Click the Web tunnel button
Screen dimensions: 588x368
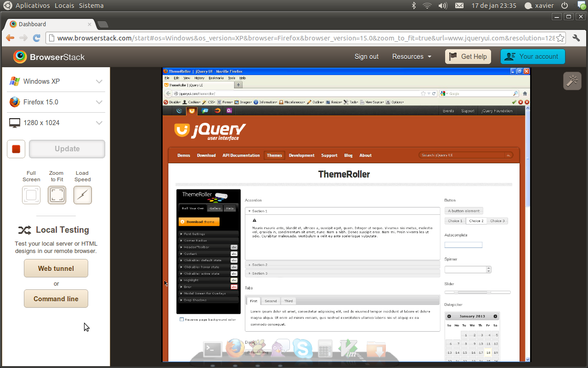(56, 269)
